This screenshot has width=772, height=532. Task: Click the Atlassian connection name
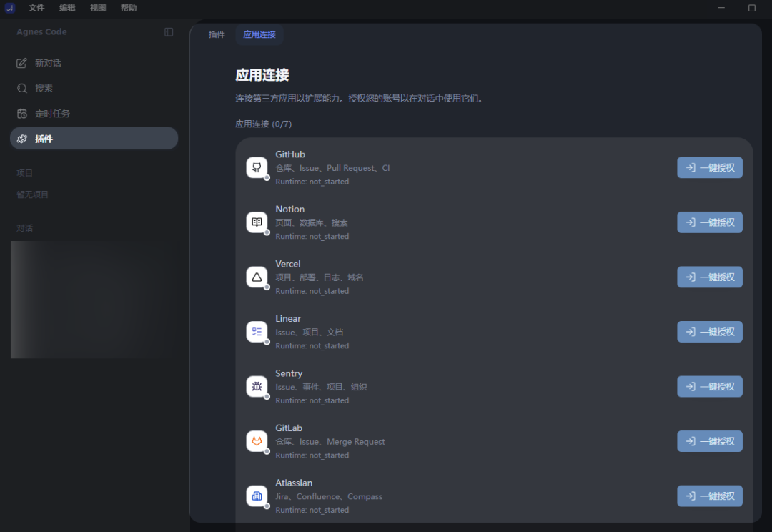click(294, 483)
